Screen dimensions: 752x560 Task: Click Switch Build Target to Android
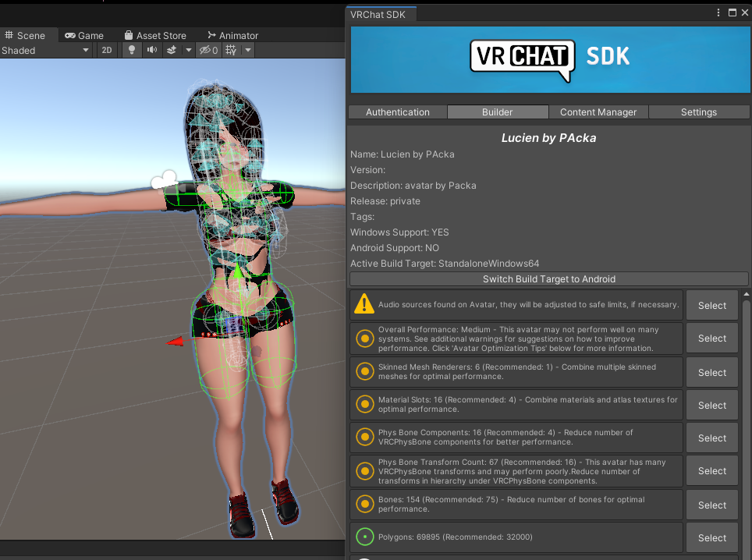click(549, 279)
